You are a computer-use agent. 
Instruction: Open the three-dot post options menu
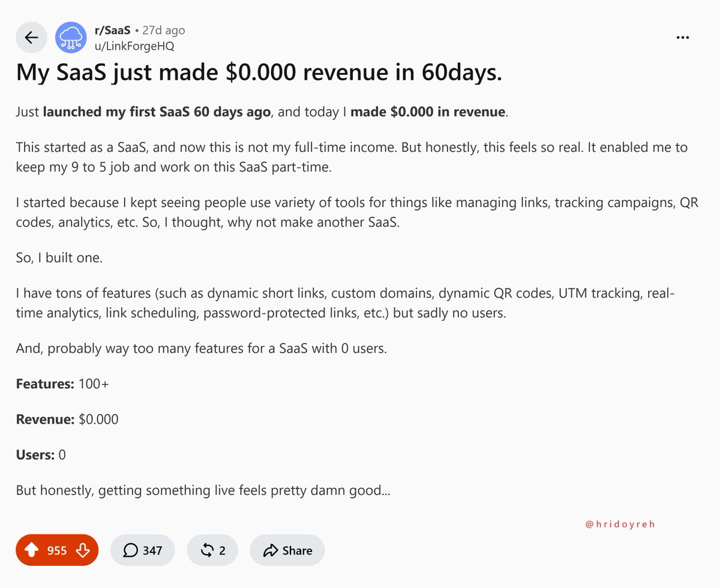683,37
